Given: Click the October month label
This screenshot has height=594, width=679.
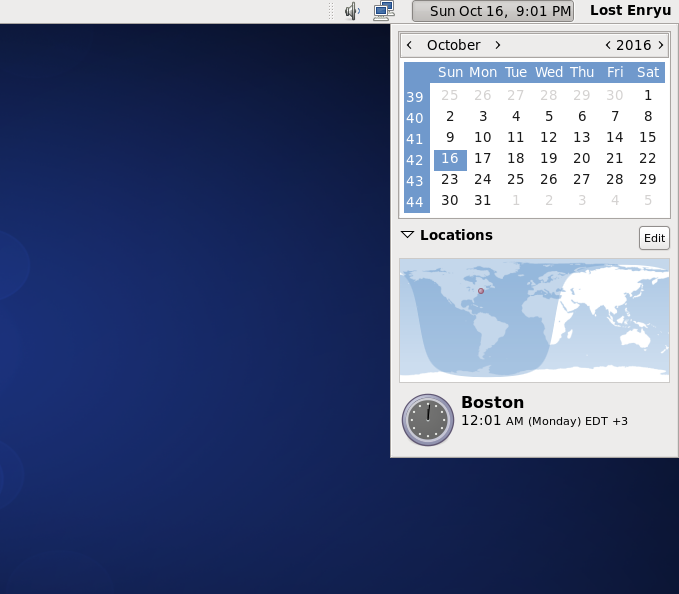Looking at the screenshot, I should (453, 45).
